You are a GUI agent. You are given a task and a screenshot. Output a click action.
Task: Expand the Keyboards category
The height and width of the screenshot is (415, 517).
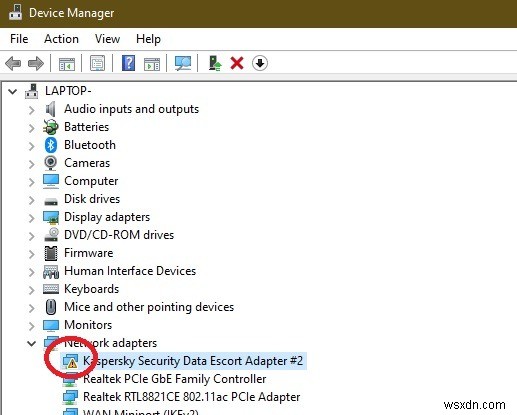click(x=32, y=290)
